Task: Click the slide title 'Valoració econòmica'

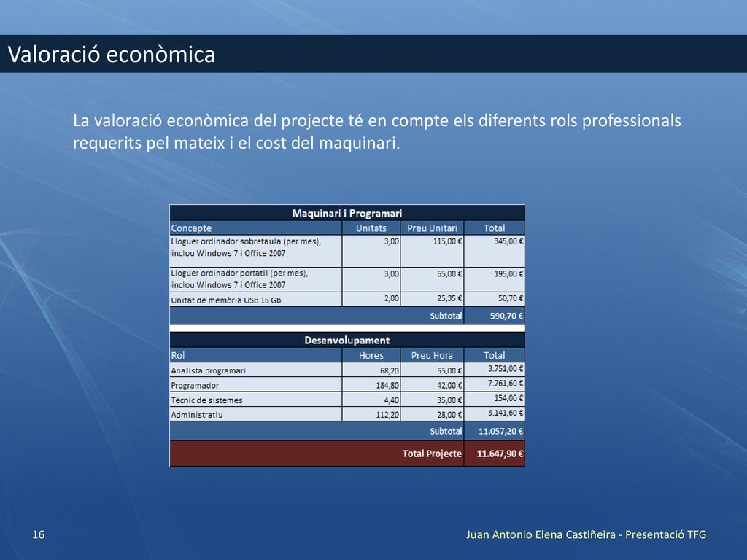Action: coord(112,54)
